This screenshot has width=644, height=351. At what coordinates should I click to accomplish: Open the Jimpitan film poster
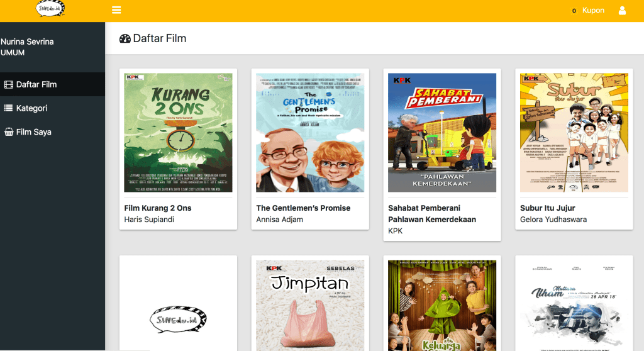pyautogui.click(x=310, y=305)
